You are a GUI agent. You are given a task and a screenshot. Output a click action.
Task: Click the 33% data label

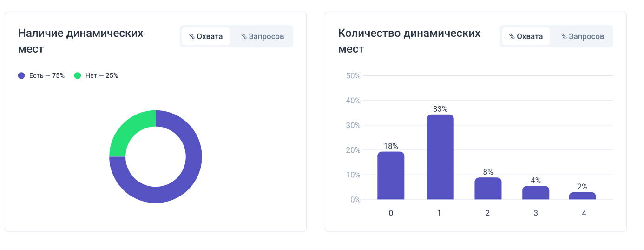pyautogui.click(x=440, y=109)
